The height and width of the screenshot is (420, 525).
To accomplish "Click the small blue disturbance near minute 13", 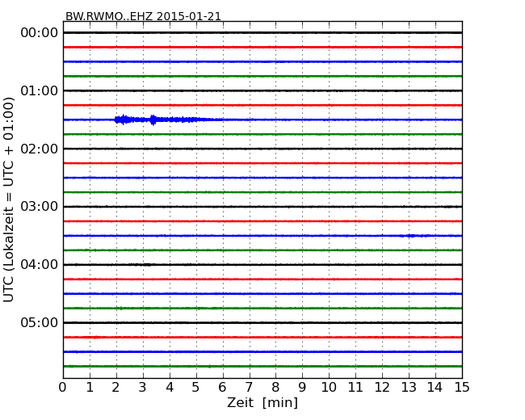I will pos(414,236).
